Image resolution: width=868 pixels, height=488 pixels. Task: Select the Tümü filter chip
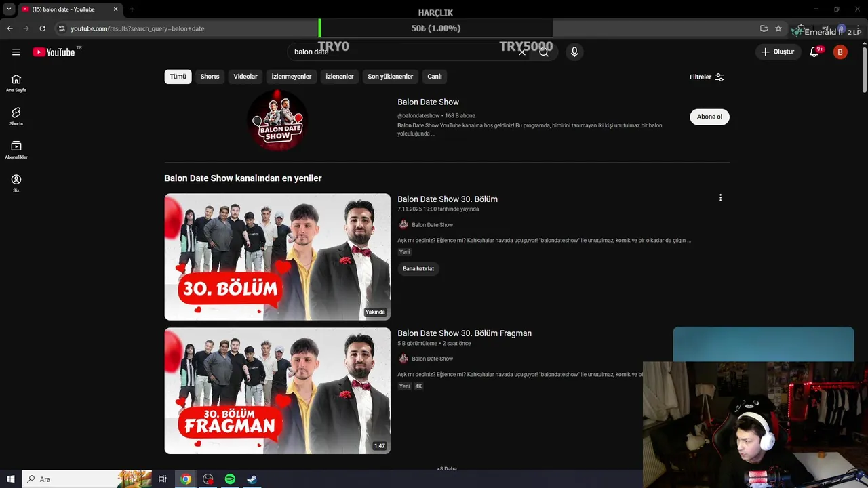click(178, 77)
